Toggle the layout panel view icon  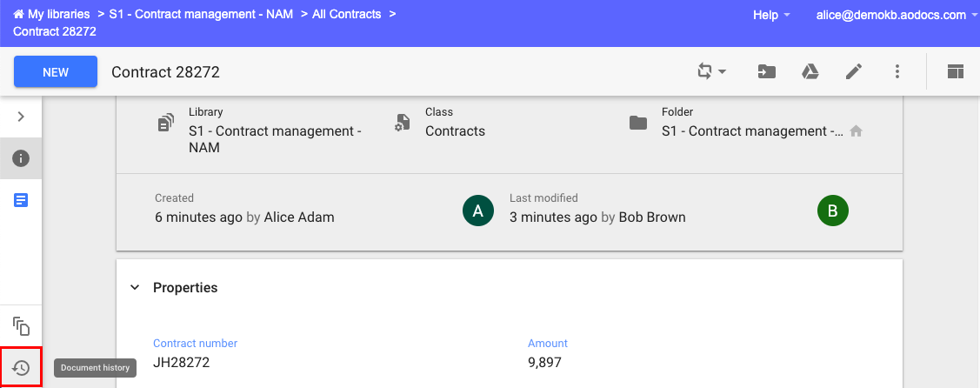pos(955,72)
